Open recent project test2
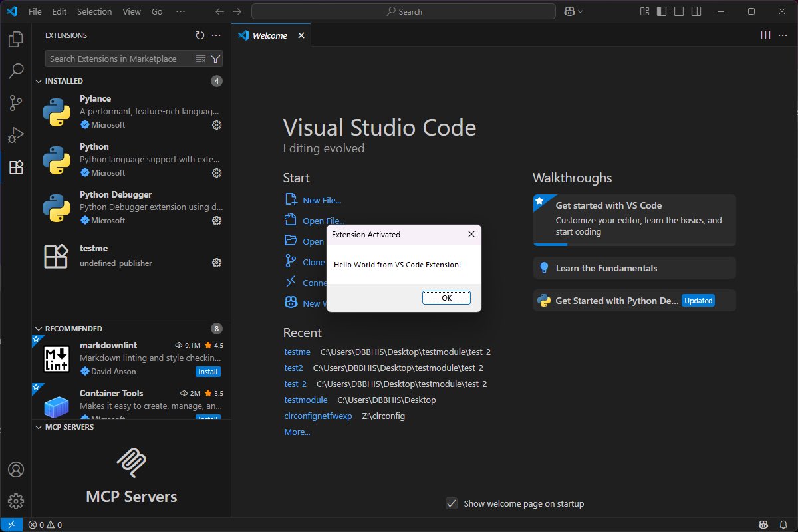 pyautogui.click(x=293, y=368)
